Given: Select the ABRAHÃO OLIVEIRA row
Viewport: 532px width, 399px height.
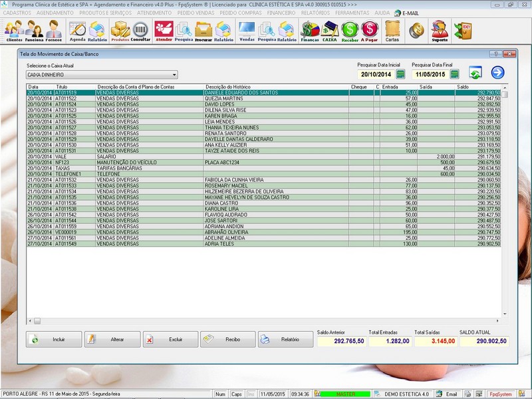Looking at the screenshot, I should click(x=263, y=232).
